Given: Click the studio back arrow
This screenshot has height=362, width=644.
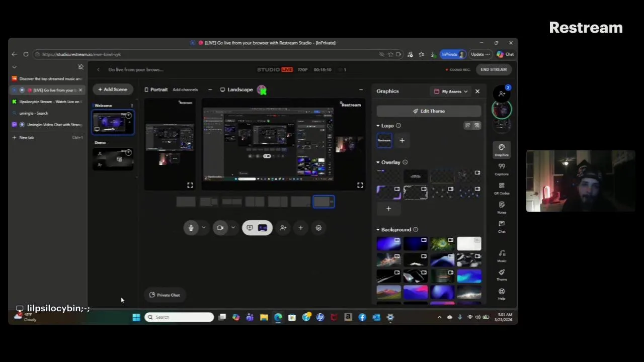Looking at the screenshot, I should point(98,70).
